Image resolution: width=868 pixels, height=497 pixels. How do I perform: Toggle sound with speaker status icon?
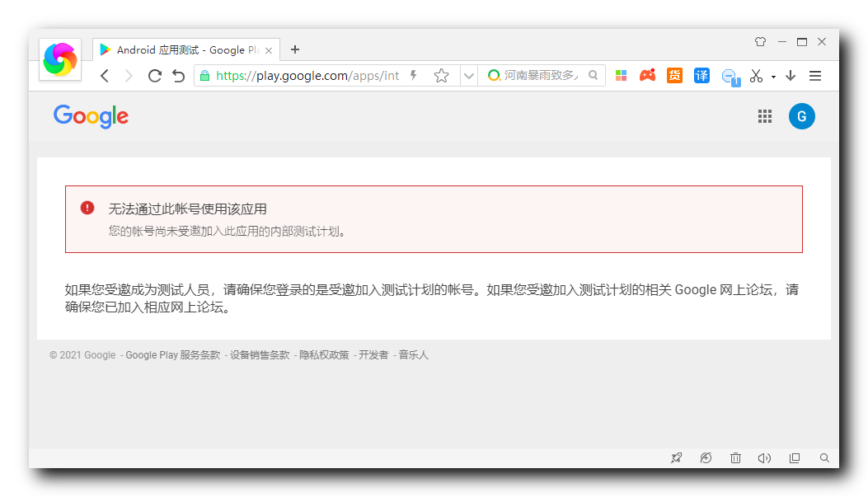[764, 457]
